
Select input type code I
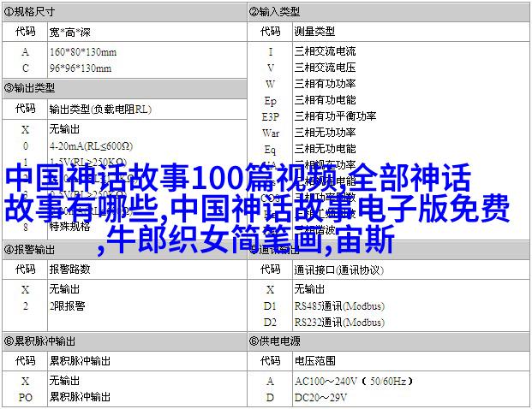(x=271, y=52)
